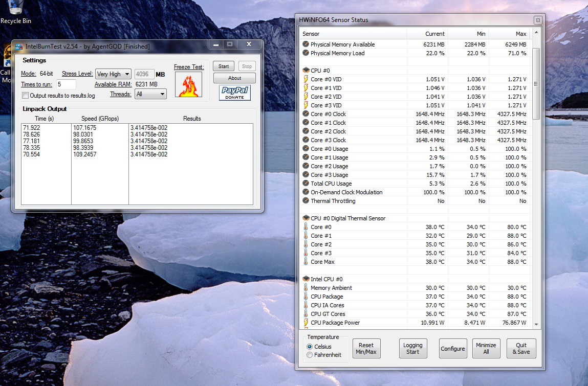The height and width of the screenshot is (386, 588).
Task: Click the memory size MB field showing 4096
Action: pos(144,74)
